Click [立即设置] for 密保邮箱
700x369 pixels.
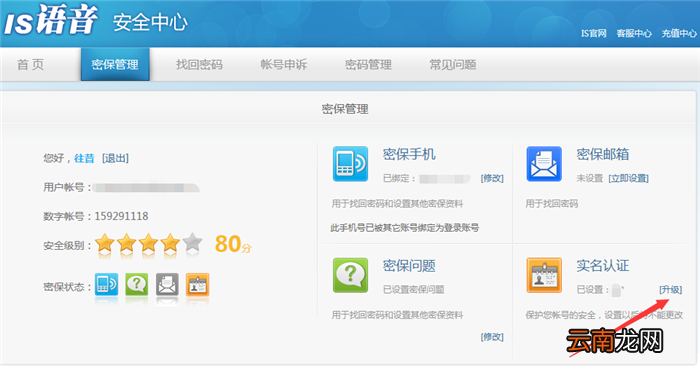[x=628, y=178]
